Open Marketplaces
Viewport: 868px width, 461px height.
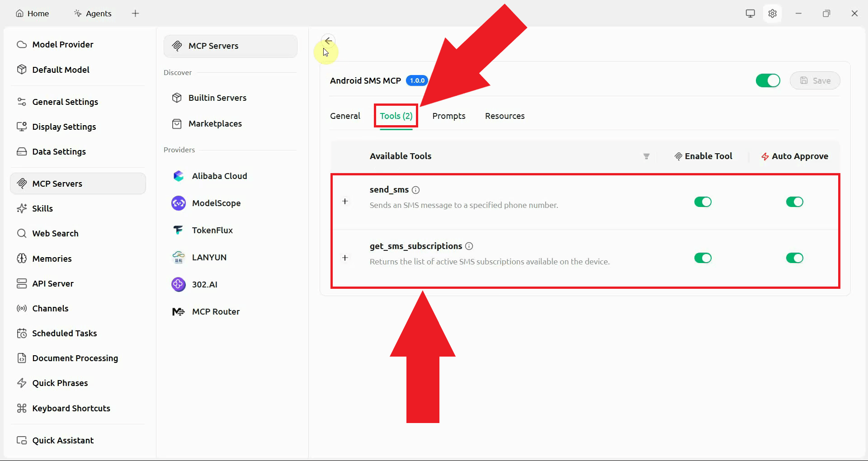click(x=231, y=123)
